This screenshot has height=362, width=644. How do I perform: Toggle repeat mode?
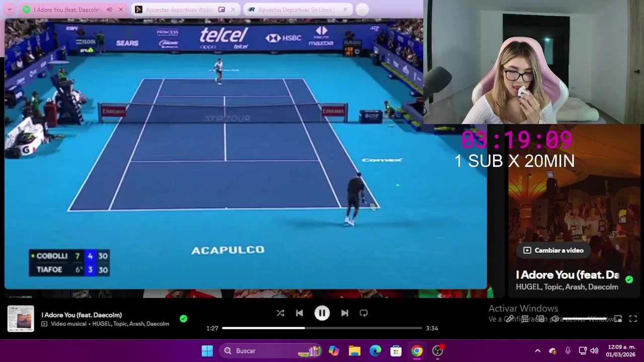coord(364,313)
